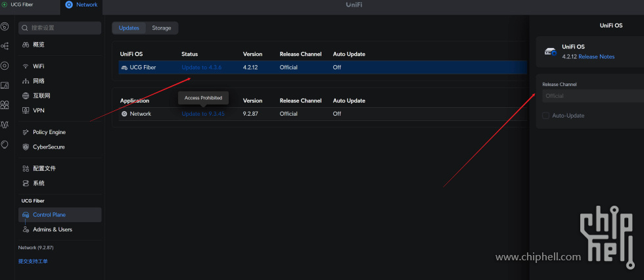Switch to the Updates tab
The width and height of the screenshot is (644, 280).
point(129,28)
